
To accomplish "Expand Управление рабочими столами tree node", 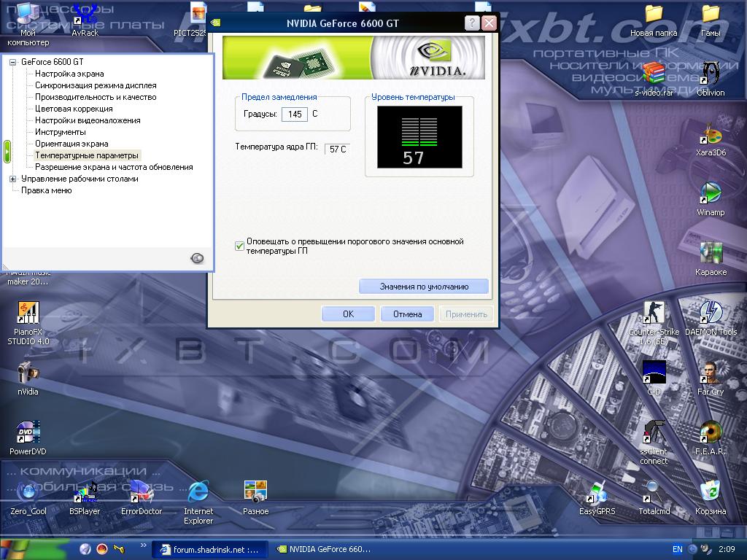I will point(13,179).
